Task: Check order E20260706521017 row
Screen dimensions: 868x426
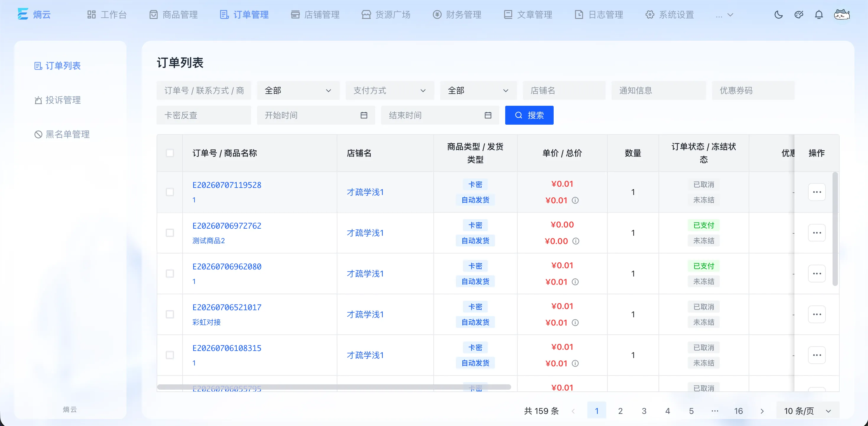Action: pos(170,314)
